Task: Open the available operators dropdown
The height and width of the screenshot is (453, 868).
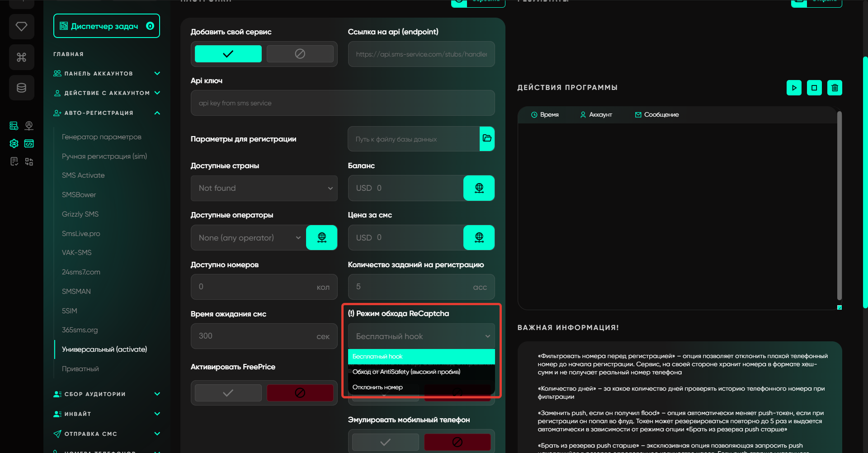Action: coord(249,238)
